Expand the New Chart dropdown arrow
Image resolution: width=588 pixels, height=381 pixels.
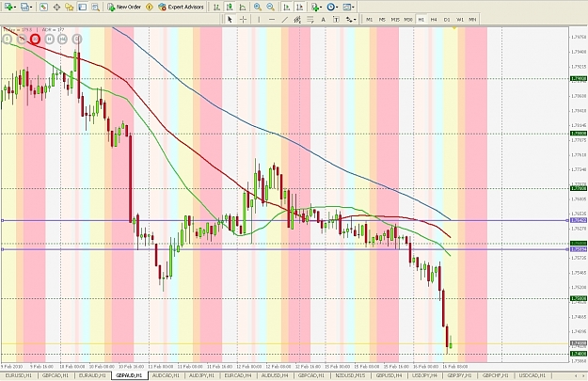pyautogui.click(x=14, y=8)
